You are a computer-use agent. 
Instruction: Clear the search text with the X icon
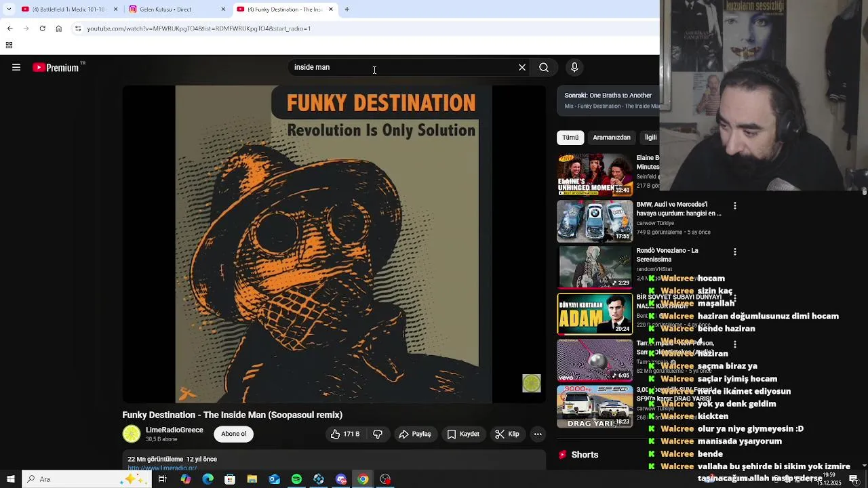[x=522, y=67]
